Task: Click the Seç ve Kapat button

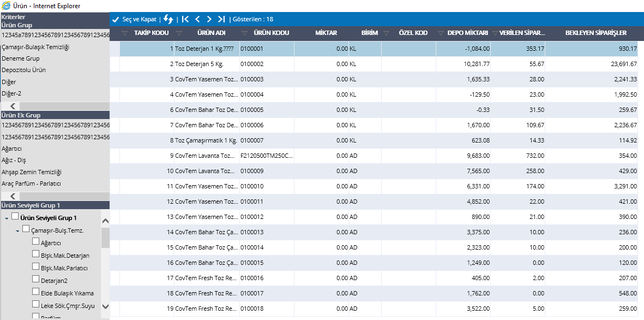Action: coord(135,19)
